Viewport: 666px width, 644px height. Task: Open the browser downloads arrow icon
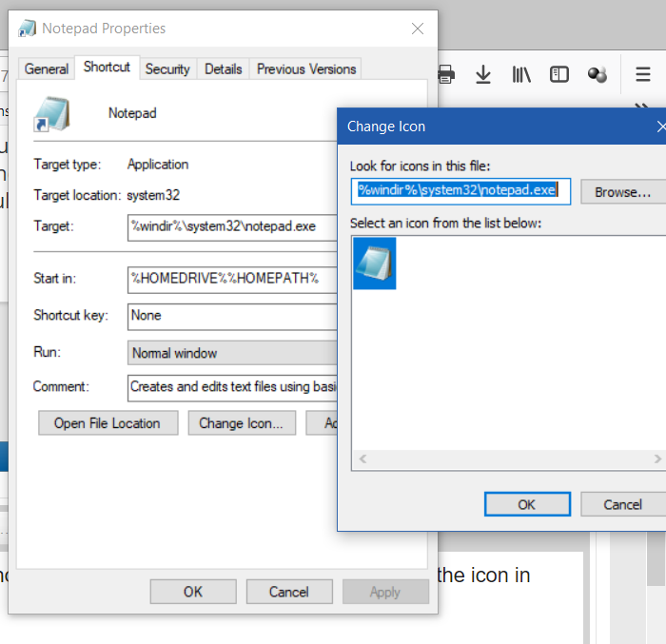tap(483, 75)
